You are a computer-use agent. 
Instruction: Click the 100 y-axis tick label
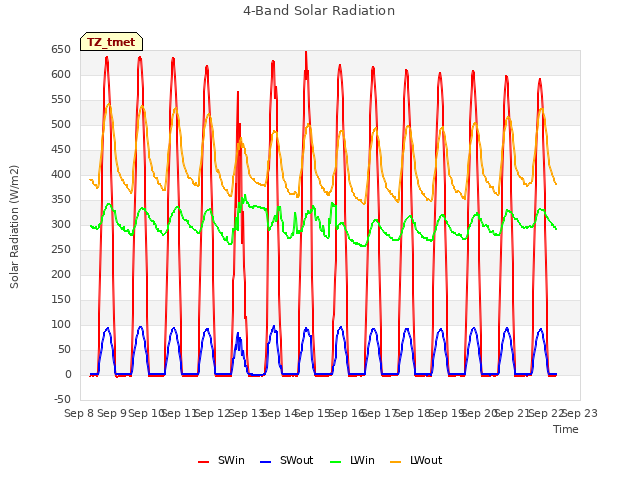(61, 324)
